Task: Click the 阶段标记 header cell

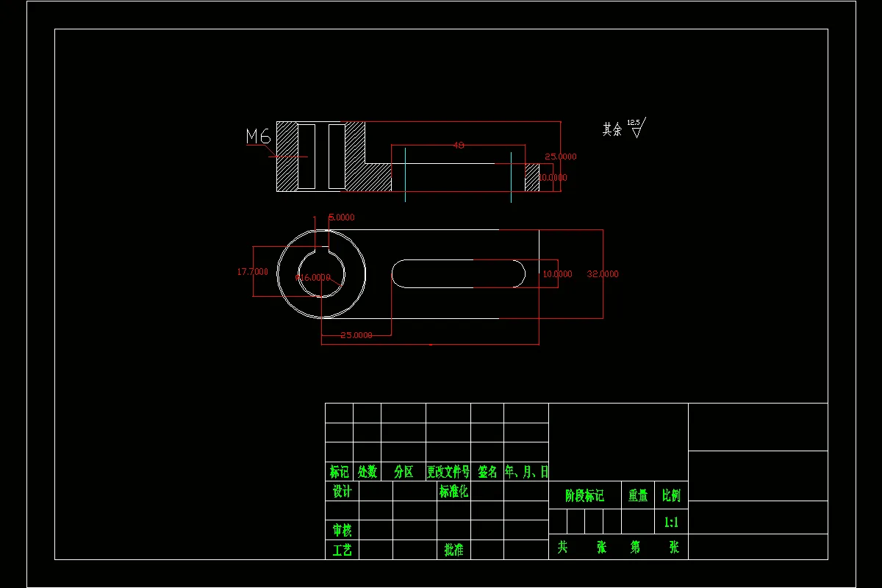Action: click(x=585, y=496)
